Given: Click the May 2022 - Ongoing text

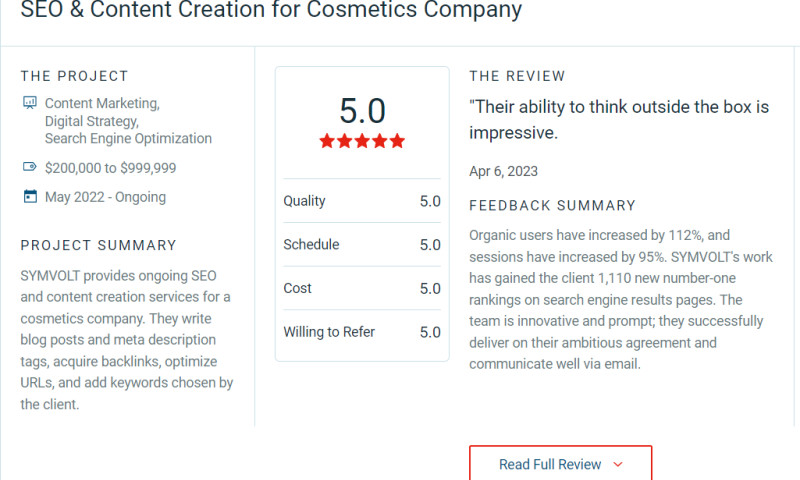Looking at the screenshot, I should tap(105, 197).
